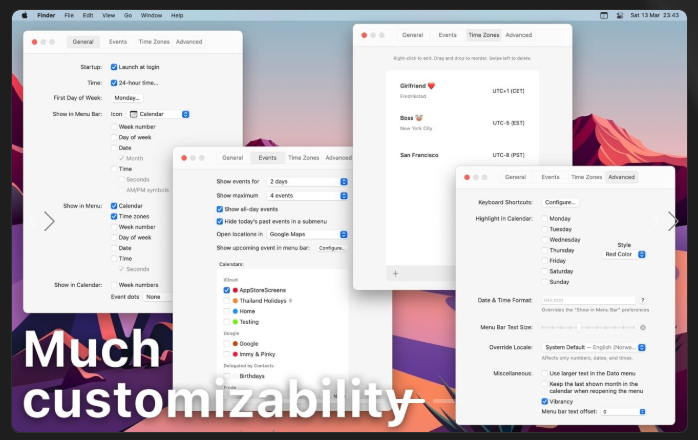Open Override Locale System Default dropdown

(x=593, y=347)
